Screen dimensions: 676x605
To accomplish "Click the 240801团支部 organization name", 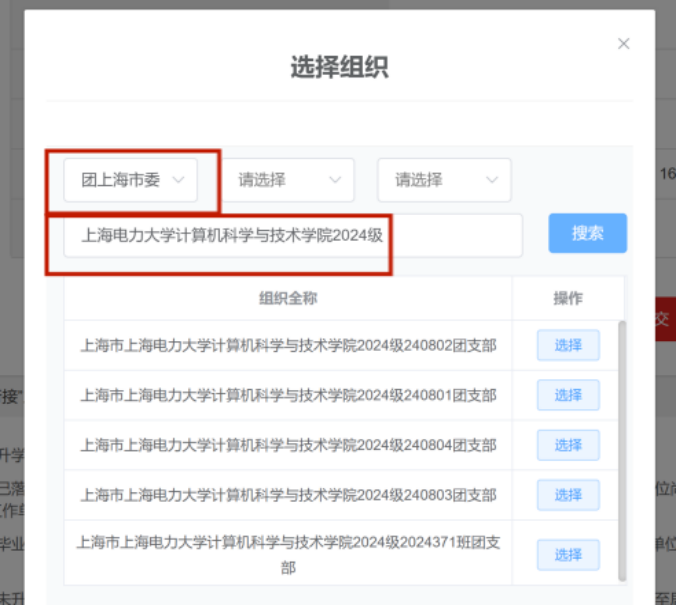I will click(288, 396).
